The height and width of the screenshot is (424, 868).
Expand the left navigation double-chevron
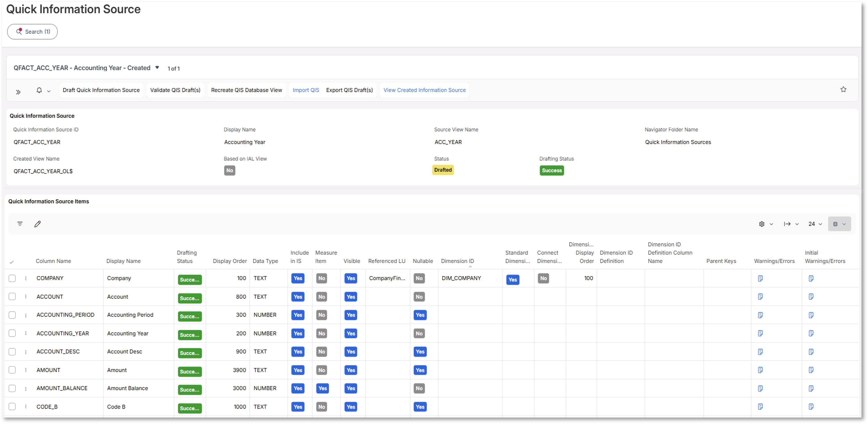point(18,92)
